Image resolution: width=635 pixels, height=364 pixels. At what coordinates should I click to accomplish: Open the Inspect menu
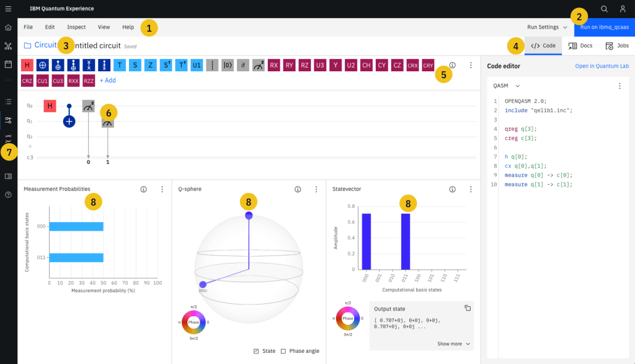tap(76, 27)
